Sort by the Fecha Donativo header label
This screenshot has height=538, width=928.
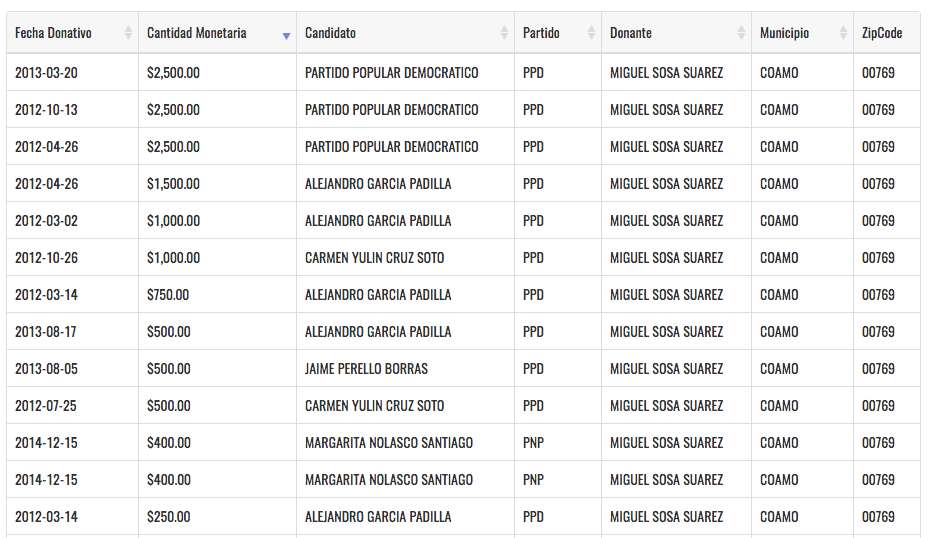[53, 33]
